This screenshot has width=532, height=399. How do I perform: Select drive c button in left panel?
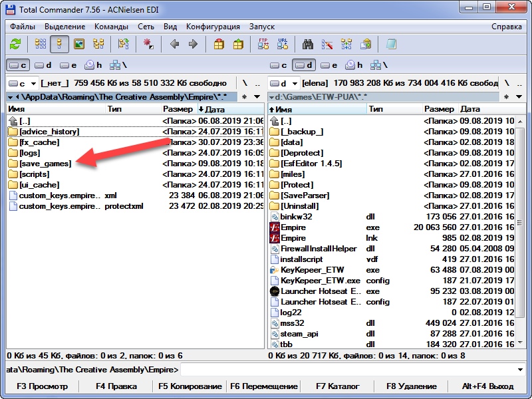18,65
